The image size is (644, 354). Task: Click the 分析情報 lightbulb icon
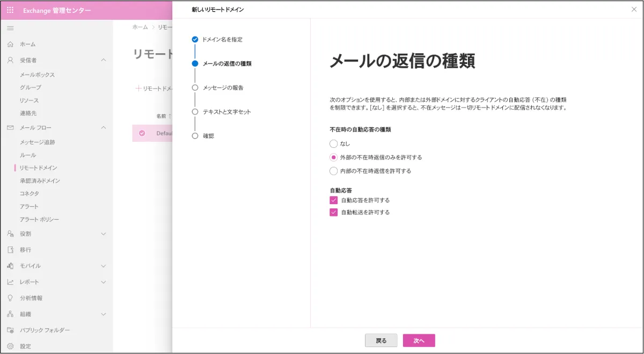coord(10,298)
